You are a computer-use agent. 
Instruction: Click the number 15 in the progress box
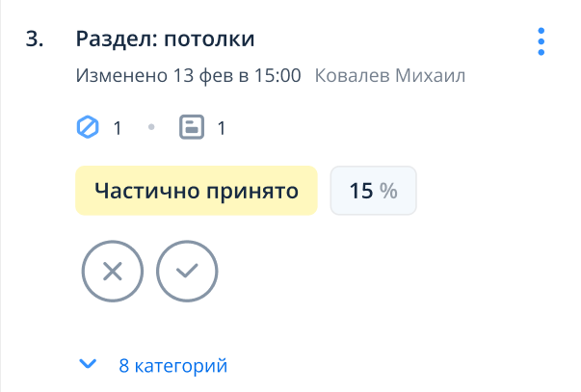(360, 191)
